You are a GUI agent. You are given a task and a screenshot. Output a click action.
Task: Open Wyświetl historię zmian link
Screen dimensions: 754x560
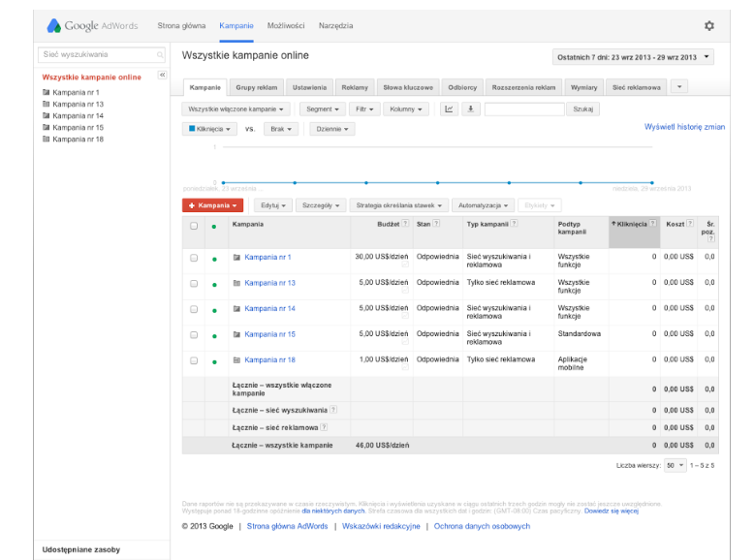tap(684, 127)
